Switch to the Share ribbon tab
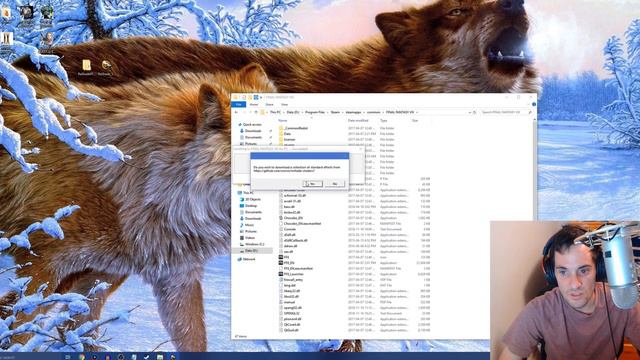The width and height of the screenshot is (640, 360). (269, 104)
